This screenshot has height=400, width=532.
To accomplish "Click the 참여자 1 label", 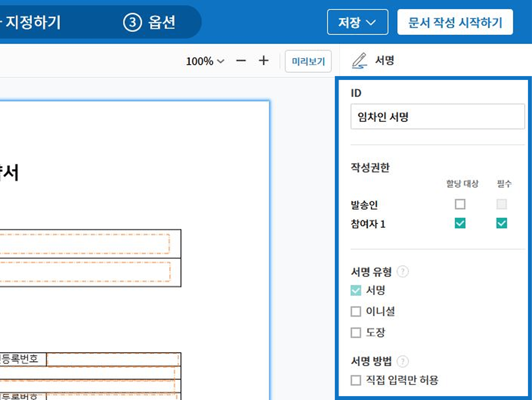I will pos(368,224).
